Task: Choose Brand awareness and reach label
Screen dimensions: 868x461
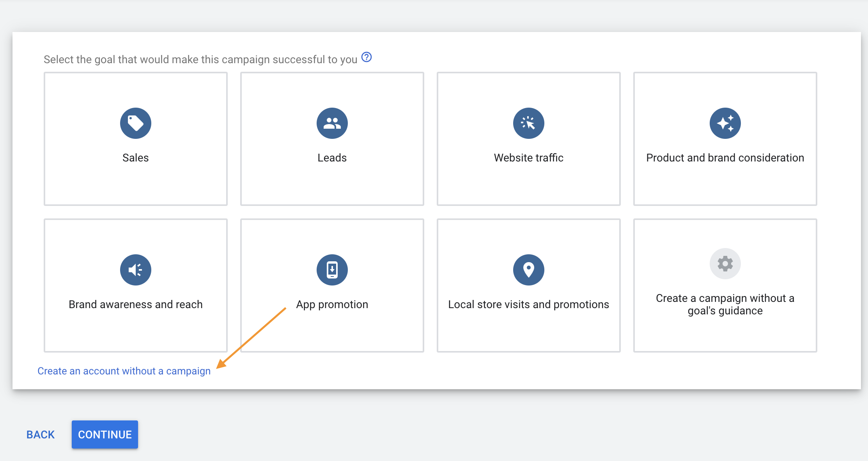Action: tap(135, 304)
